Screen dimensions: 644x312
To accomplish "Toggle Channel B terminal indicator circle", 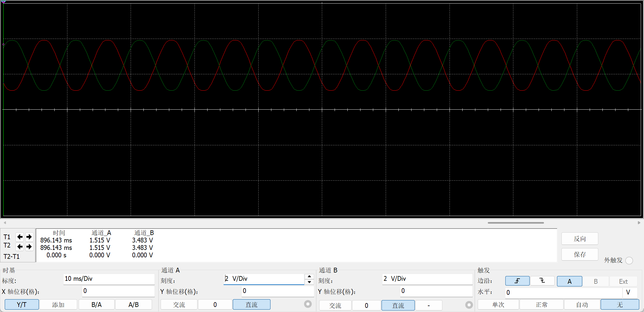I will point(469,305).
